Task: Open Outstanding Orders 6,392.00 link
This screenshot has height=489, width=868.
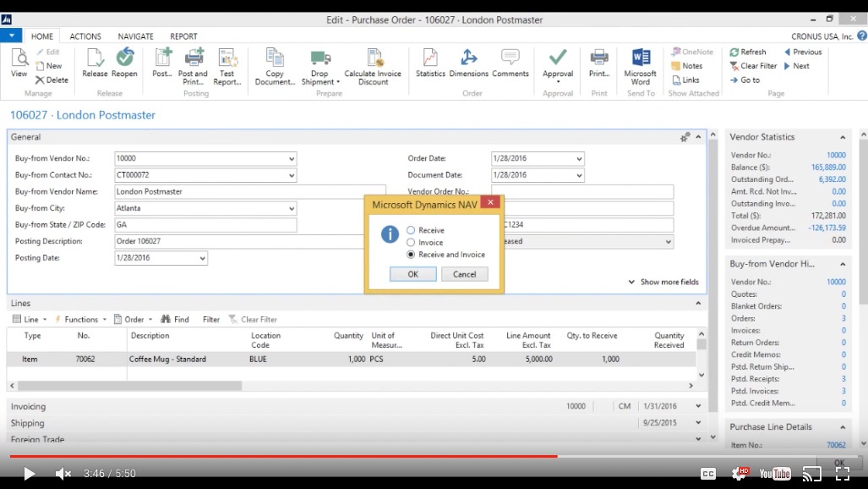Action: pos(832,179)
